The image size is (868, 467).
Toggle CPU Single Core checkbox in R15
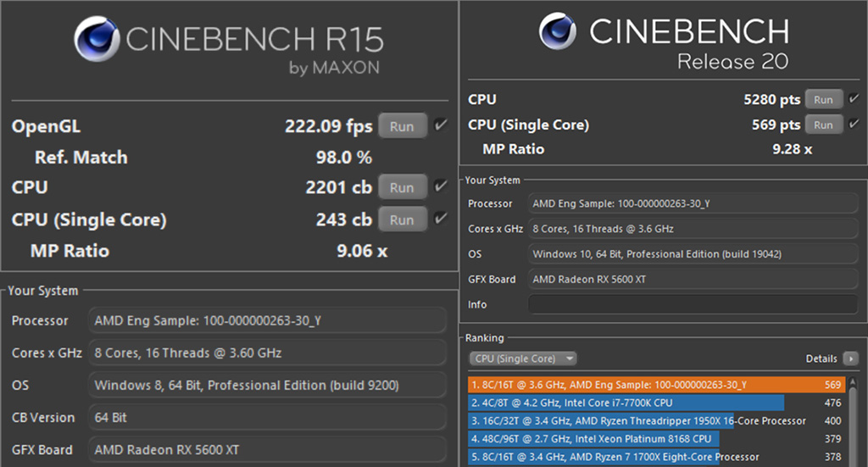[x=441, y=218]
